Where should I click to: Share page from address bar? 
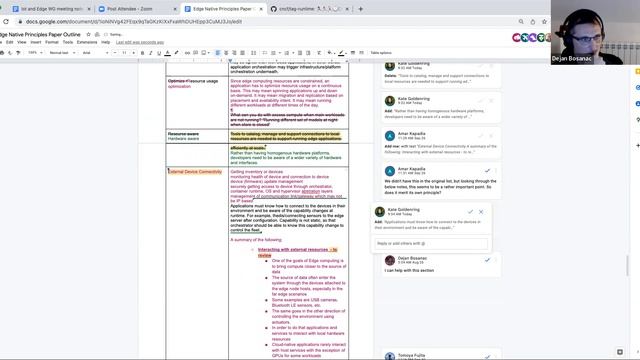pyautogui.click(x=533, y=21)
